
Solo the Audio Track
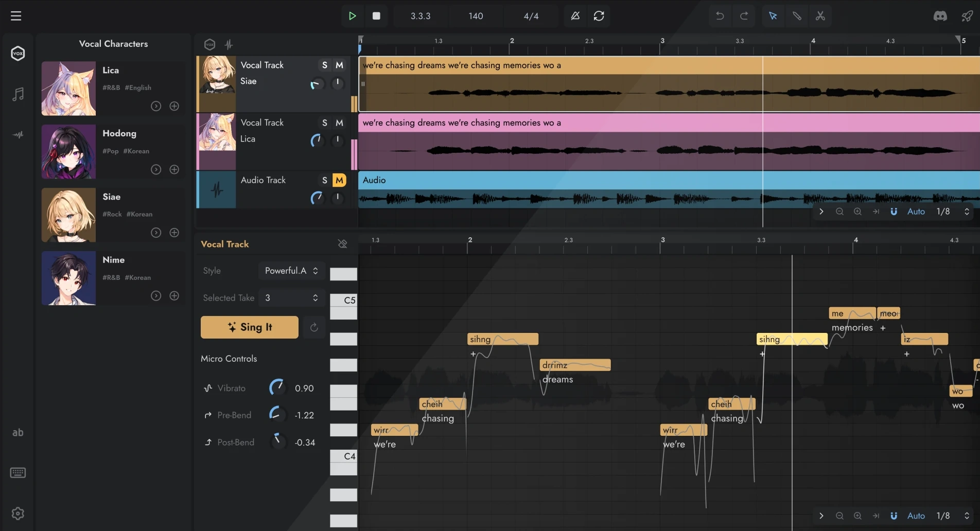(x=324, y=180)
